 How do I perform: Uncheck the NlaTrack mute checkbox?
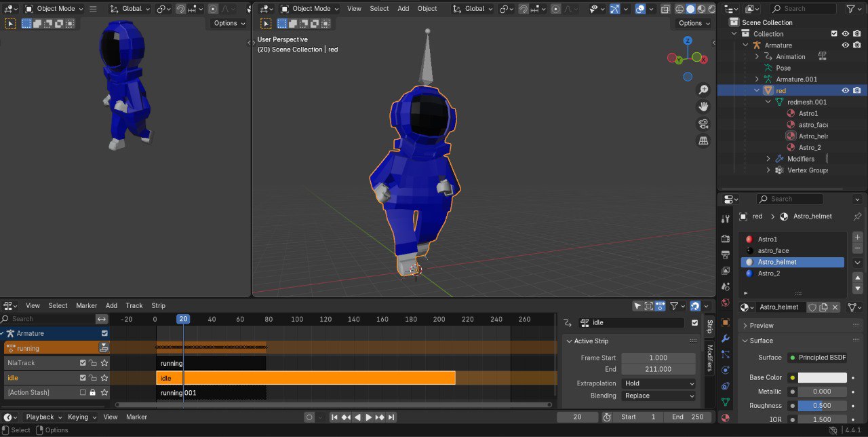coord(83,363)
